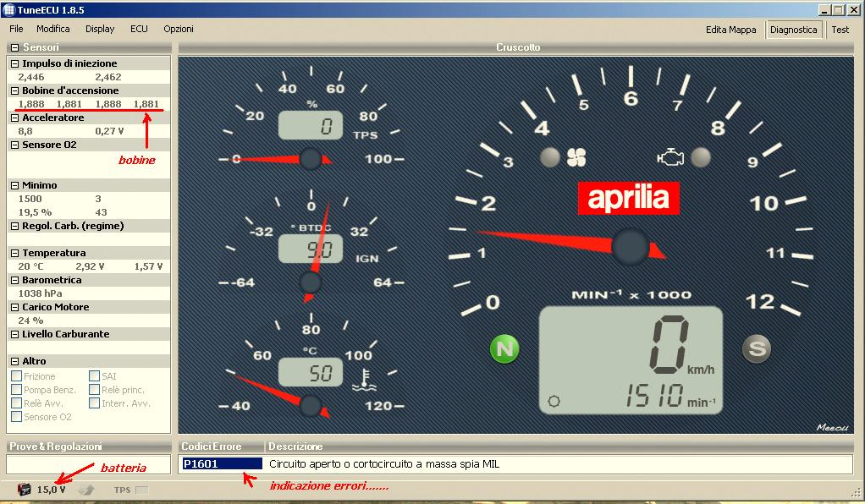Click the coolant temperature gauge readout showing 50
This screenshot has width=865, height=504.
point(310,372)
